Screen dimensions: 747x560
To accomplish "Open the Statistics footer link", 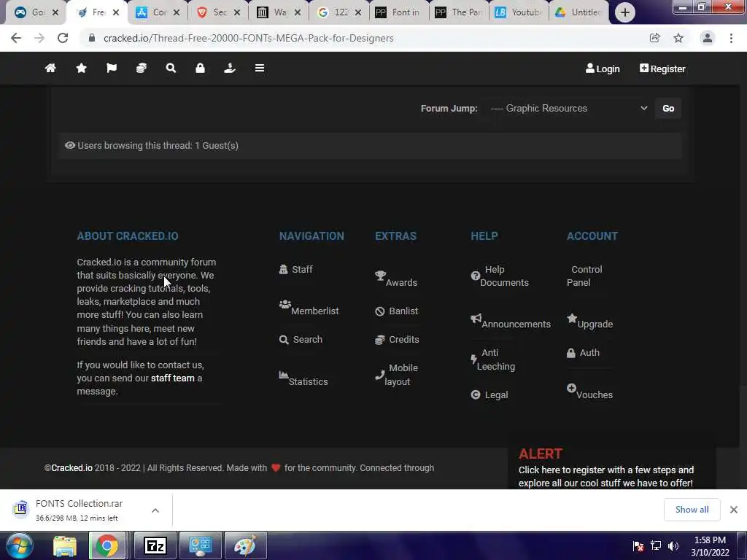I will (x=303, y=378).
